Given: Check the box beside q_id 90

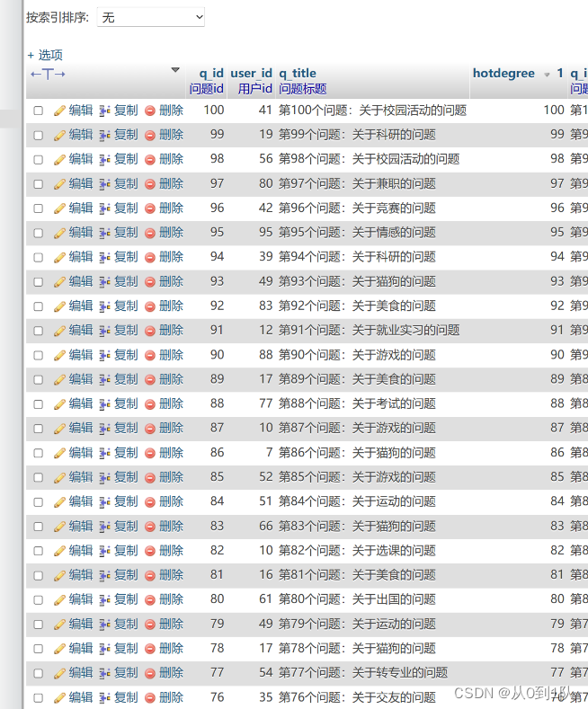Looking at the screenshot, I should point(39,356).
